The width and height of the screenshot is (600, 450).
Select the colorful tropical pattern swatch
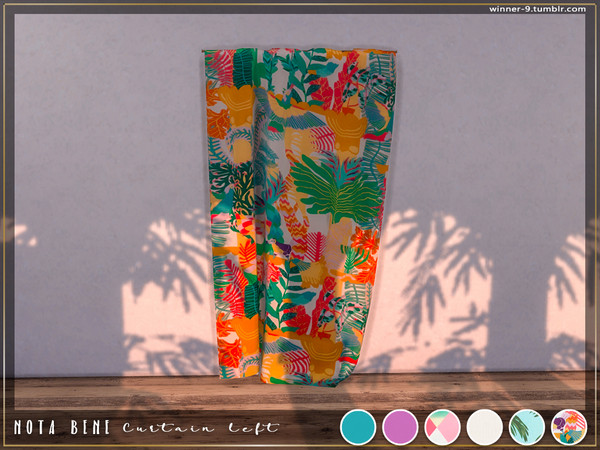click(x=569, y=427)
